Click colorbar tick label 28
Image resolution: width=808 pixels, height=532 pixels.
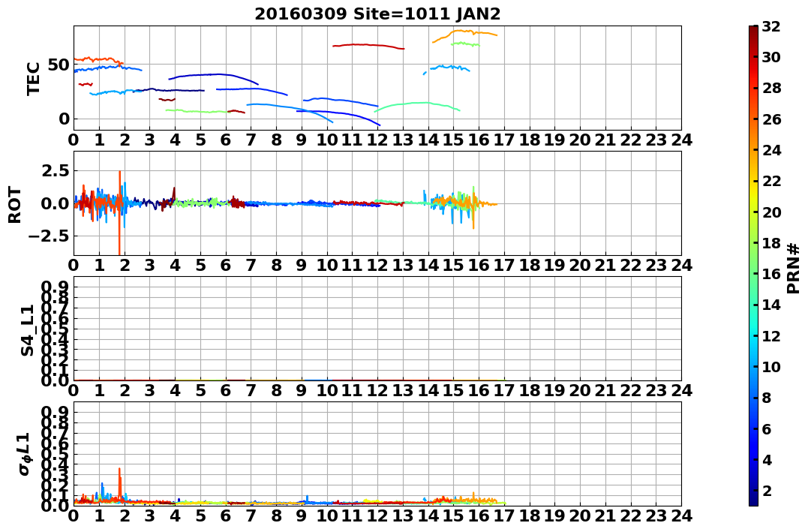[770, 88]
